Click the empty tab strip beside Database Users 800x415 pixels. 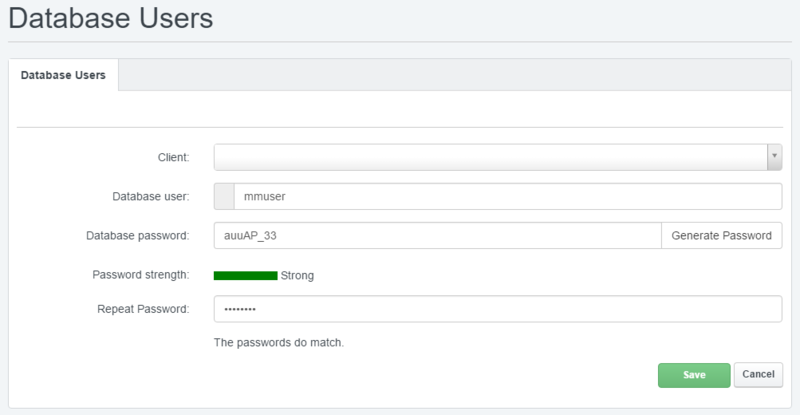pyautogui.click(x=450, y=75)
